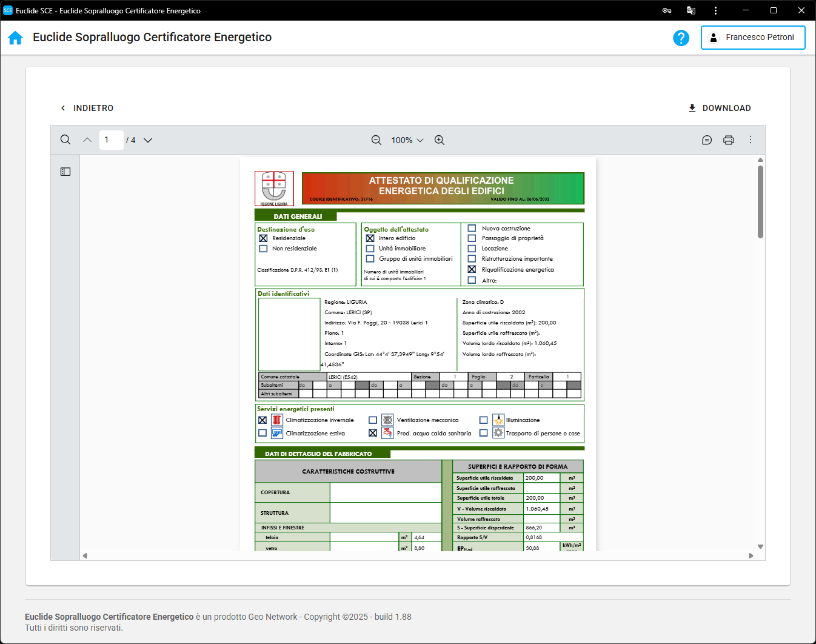Click the translate icon in title bar
The width and height of the screenshot is (816, 644).
tap(691, 10)
